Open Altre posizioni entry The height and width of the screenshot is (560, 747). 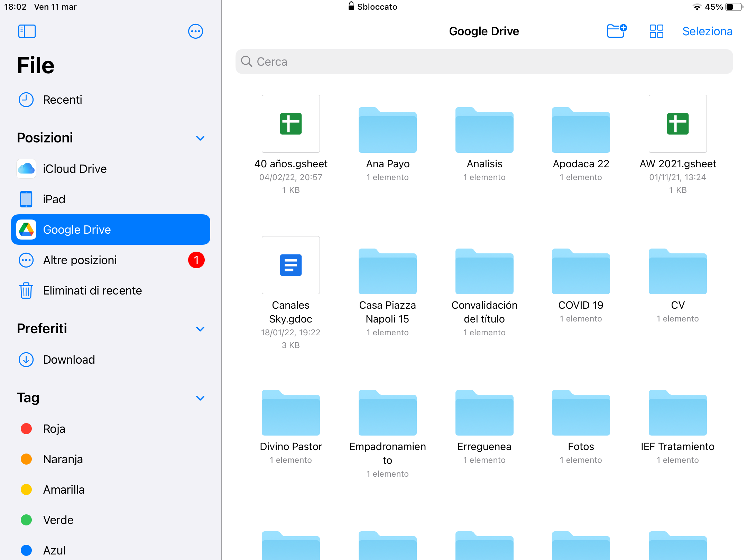[80, 260]
